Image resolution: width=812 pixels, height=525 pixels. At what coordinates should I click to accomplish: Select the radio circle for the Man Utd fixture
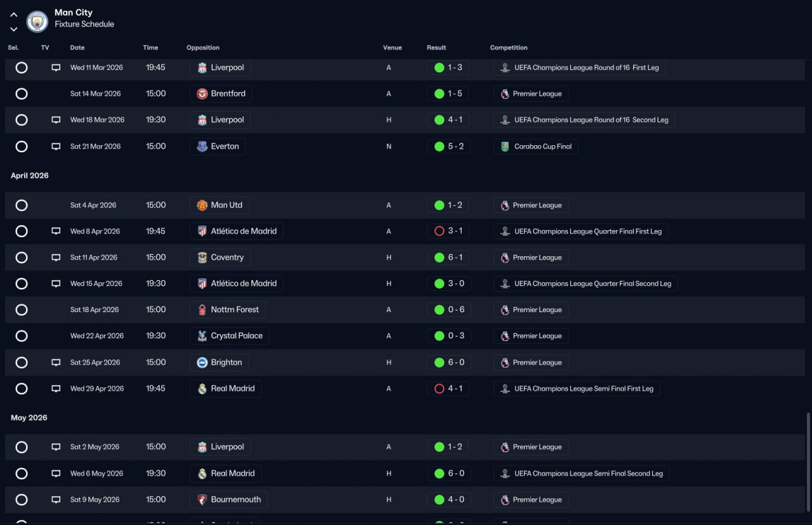tap(22, 205)
